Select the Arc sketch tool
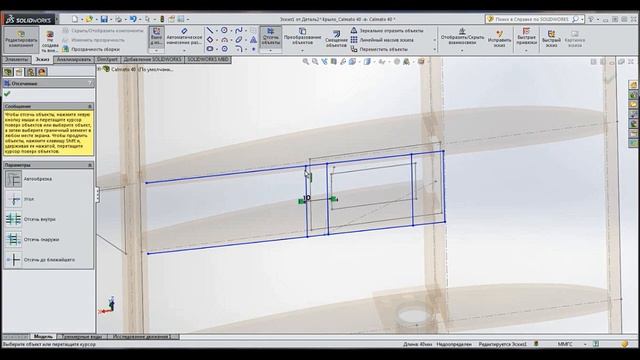This screenshot has height=360, width=640. pyautogui.click(x=224, y=40)
